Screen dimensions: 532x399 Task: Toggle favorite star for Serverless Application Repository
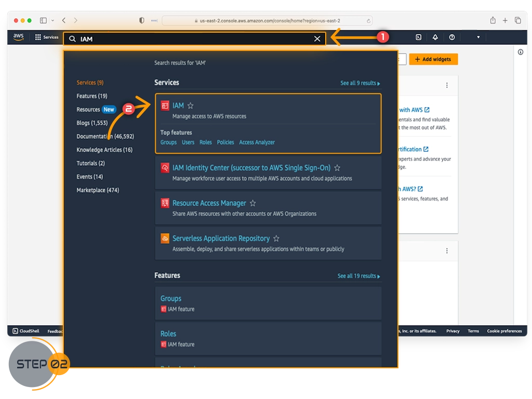276,238
